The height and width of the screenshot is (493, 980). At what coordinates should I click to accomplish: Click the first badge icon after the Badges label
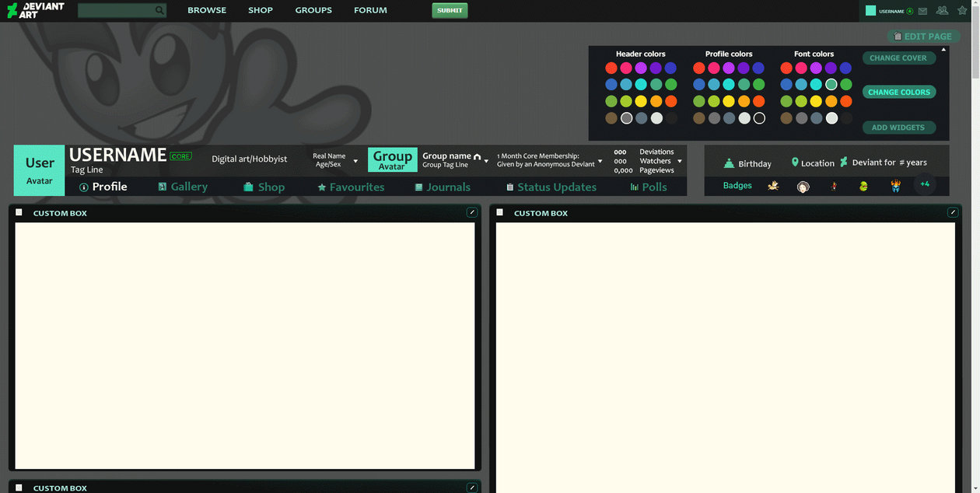pos(773,186)
